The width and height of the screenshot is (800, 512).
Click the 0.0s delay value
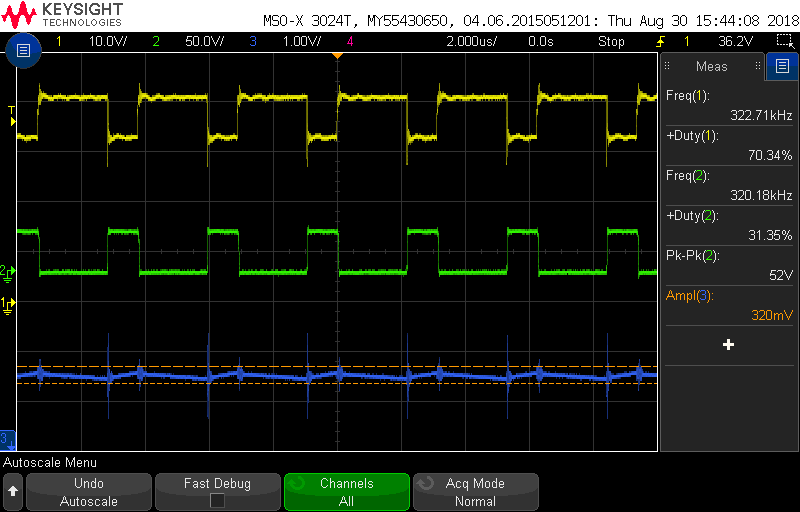(541, 41)
